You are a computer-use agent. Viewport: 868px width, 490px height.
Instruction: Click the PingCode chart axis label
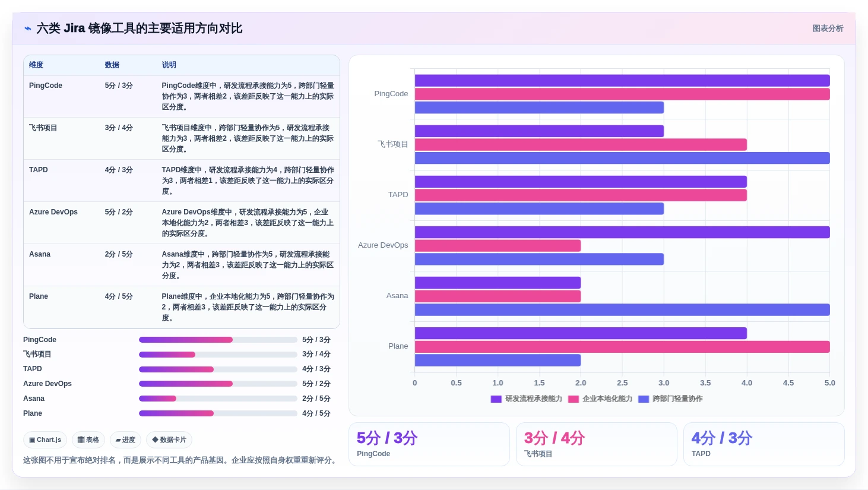coord(391,94)
